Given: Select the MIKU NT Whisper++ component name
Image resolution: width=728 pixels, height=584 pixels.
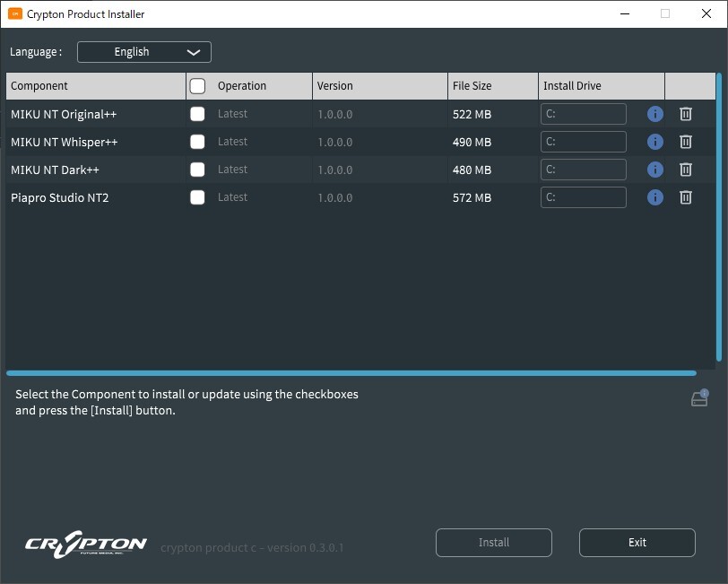Looking at the screenshot, I should [x=64, y=142].
